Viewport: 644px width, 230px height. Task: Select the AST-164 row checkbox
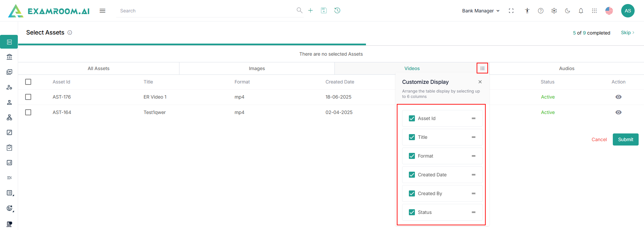click(x=28, y=112)
